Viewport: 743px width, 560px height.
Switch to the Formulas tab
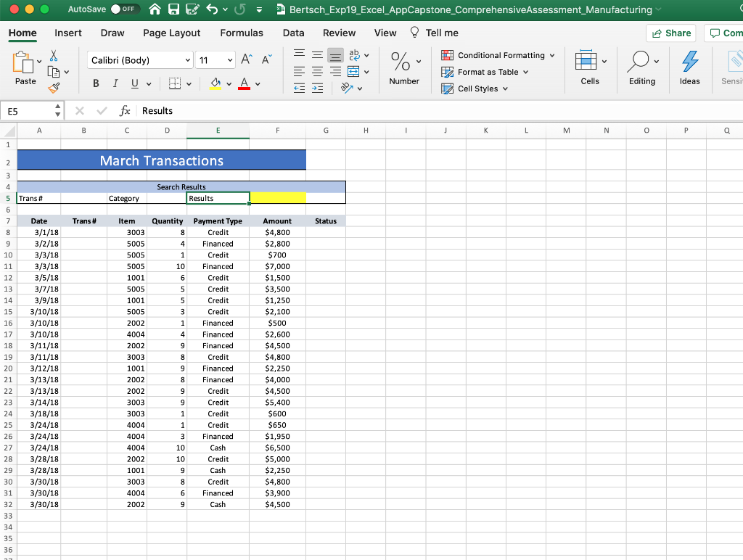(x=242, y=33)
